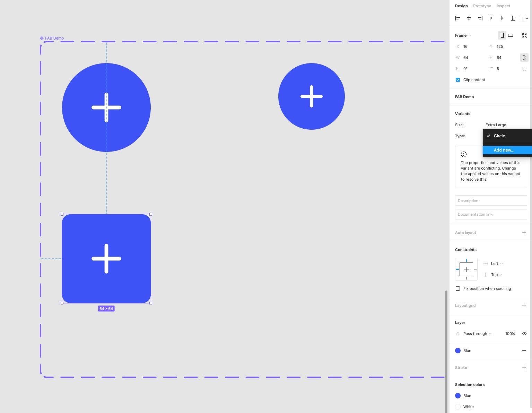Image resolution: width=532 pixels, height=413 pixels.
Task: Choose Add new... in Type menu
Action: (x=507, y=150)
